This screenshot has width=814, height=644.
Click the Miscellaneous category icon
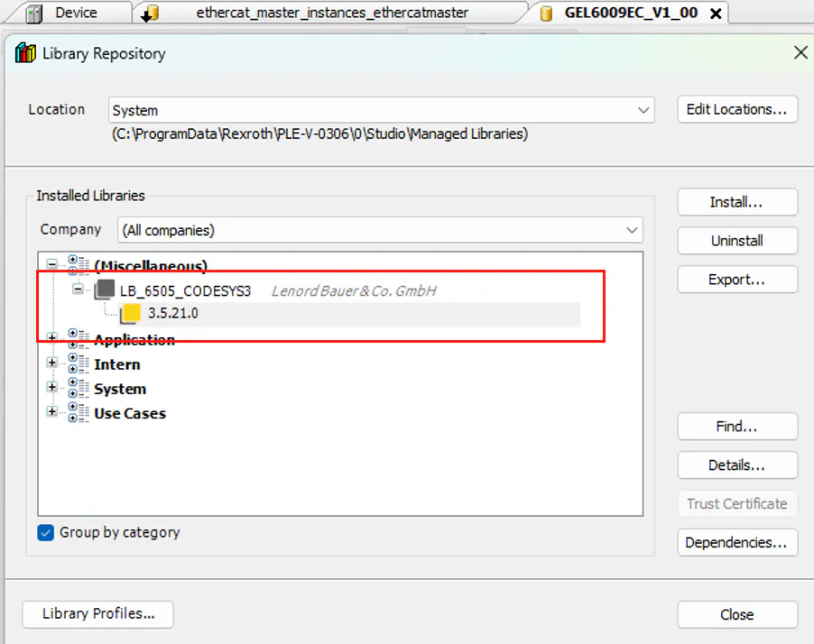[x=79, y=265]
